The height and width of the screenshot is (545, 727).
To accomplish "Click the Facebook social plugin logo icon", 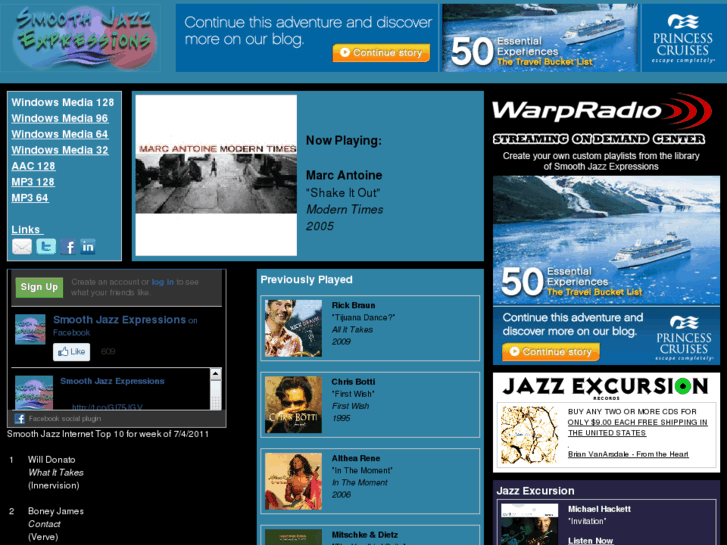I will pyautogui.click(x=19, y=419).
